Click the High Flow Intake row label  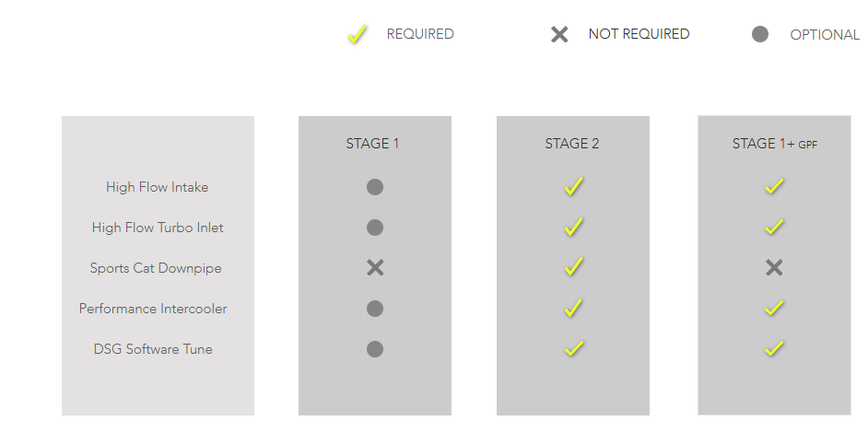click(x=158, y=187)
